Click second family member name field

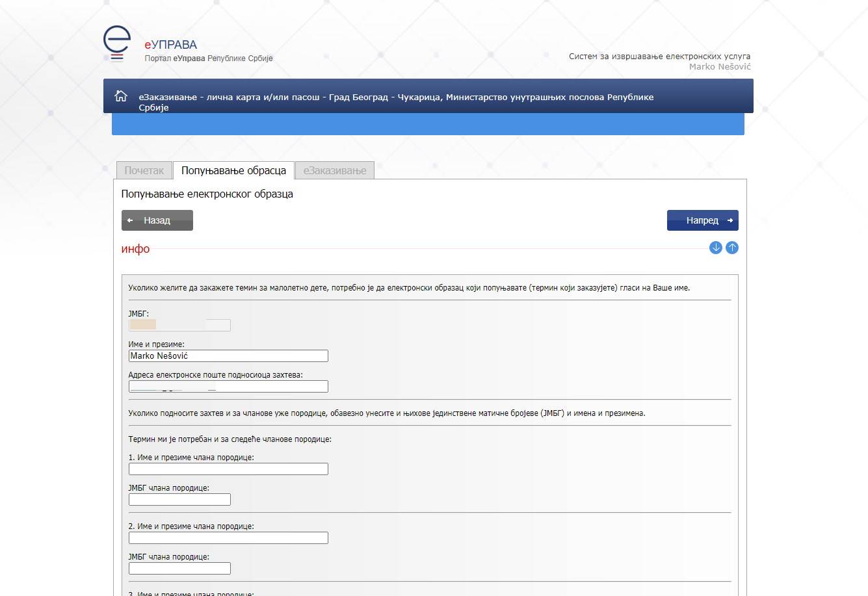pyautogui.click(x=228, y=538)
